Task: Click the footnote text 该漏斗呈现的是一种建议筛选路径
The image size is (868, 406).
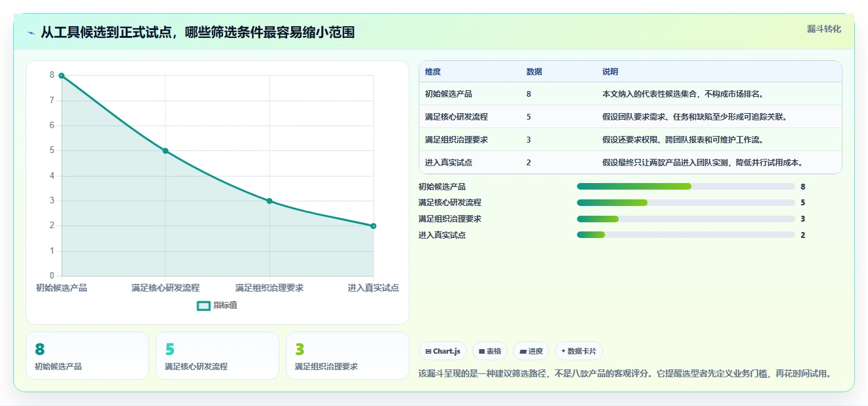Action: pyautogui.click(x=625, y=374)
